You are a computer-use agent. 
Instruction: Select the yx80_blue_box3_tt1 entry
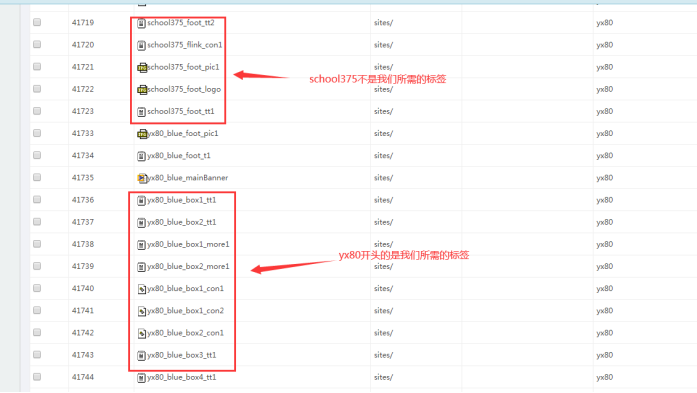(182, 355)
